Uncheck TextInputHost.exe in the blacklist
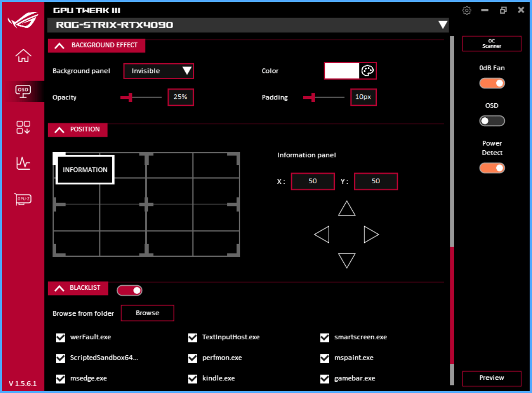Image resolution: width=532 pixels, height=393 pixels. (193, 337)
